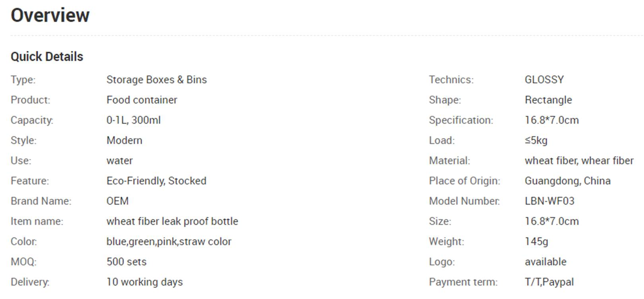Click the 'blue,green,pink,straw color' value
The image size is (644, 299).
(x=169, y=242)
